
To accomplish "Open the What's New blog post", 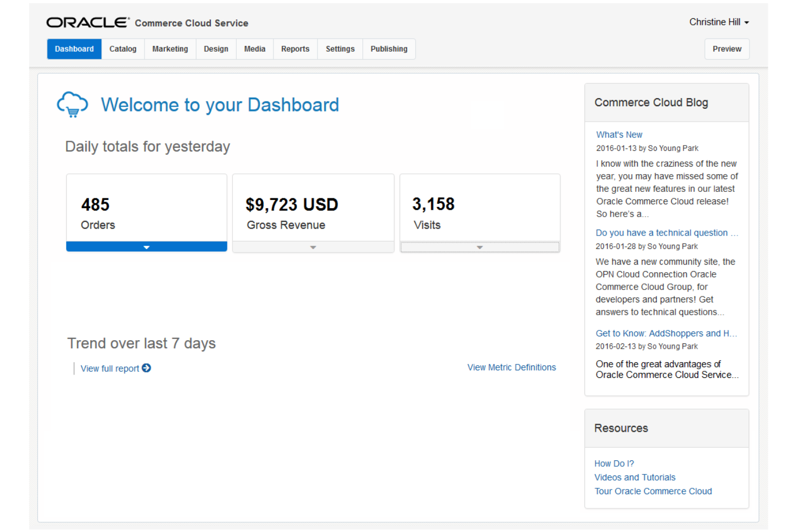I will tap(620, 135).
